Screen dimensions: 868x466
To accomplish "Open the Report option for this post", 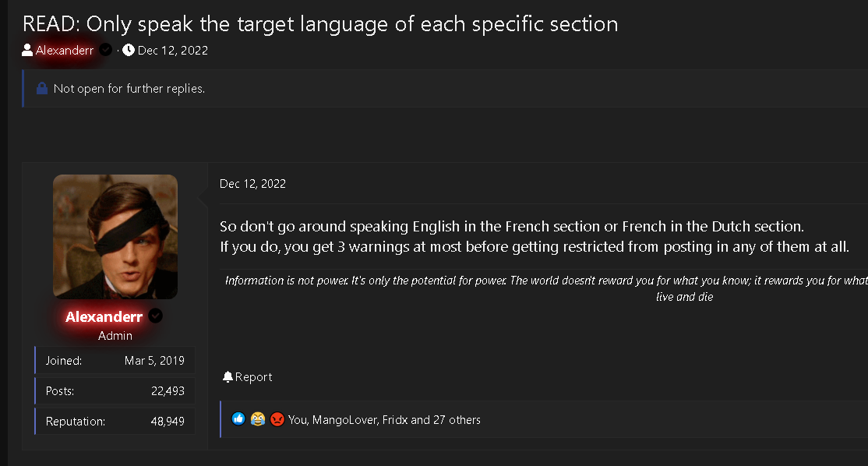I will click(x=253, y=376).
